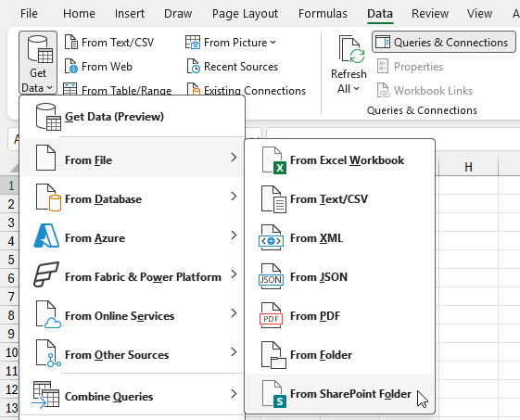Switch to the Formulas tab
Image resolution: width=520 pixels, height=420 pixels.
323,14
